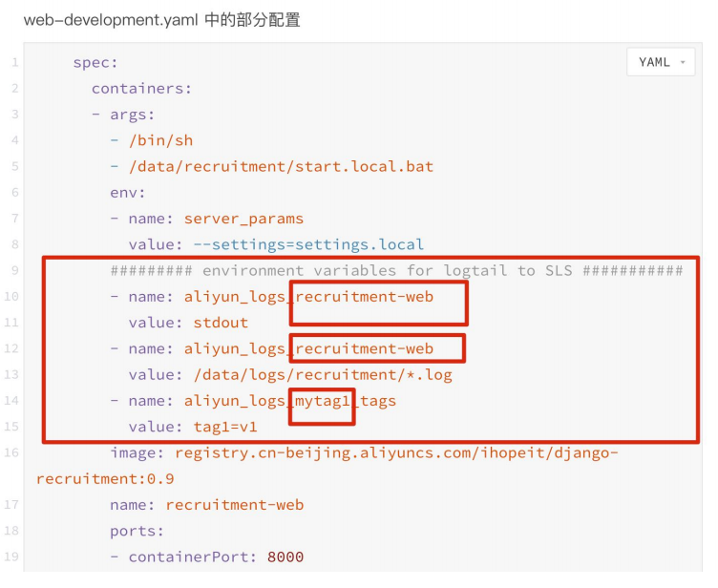Place cursor on '/bin/sh' argument
Screen dimensions: 718x588
point(160,140)
